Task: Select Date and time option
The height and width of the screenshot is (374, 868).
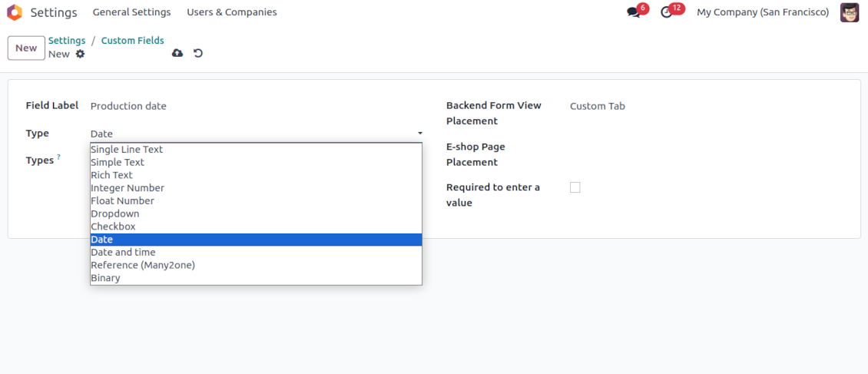Action: pyautogui.click(x=123, y=252)
